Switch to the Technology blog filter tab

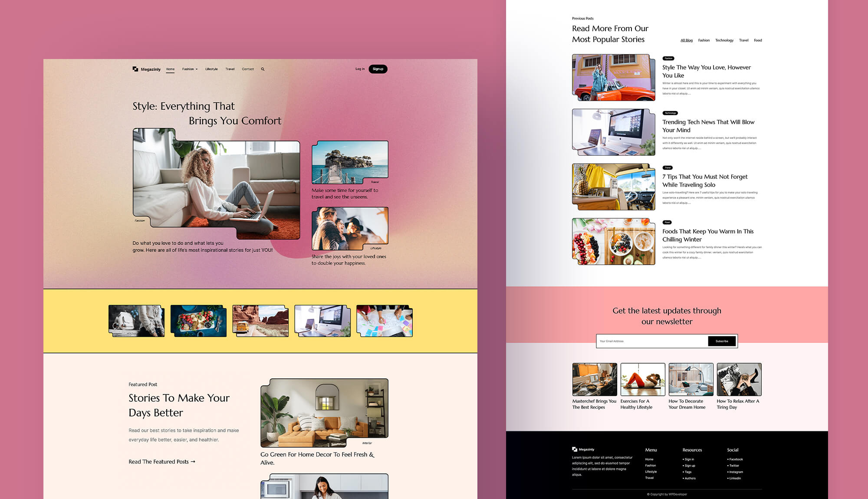(x=724, y=40)
